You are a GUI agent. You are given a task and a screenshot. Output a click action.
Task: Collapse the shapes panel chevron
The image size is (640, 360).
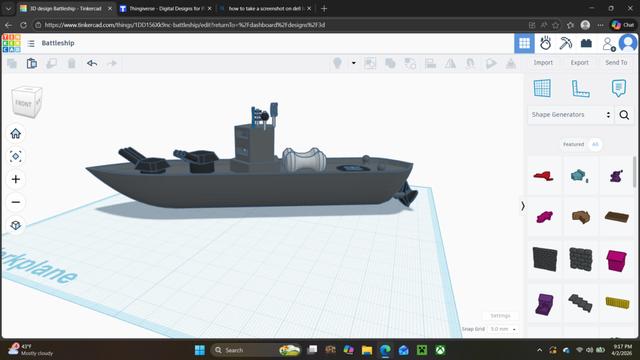click(x=522, y=206)
